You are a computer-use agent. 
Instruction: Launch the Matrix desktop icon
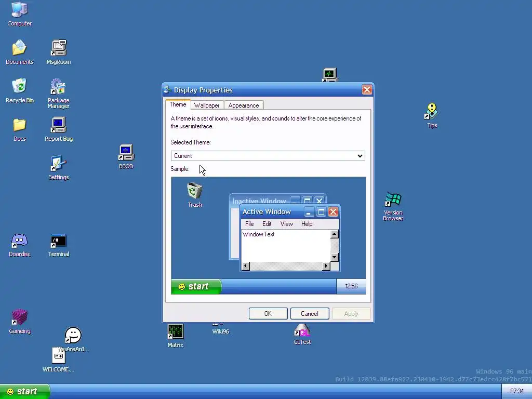pos(176,336)
